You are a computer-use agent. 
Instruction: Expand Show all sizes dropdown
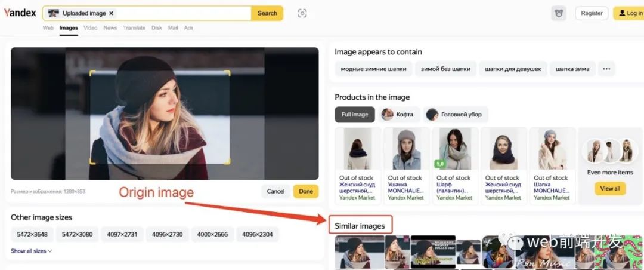coord(32,251)
